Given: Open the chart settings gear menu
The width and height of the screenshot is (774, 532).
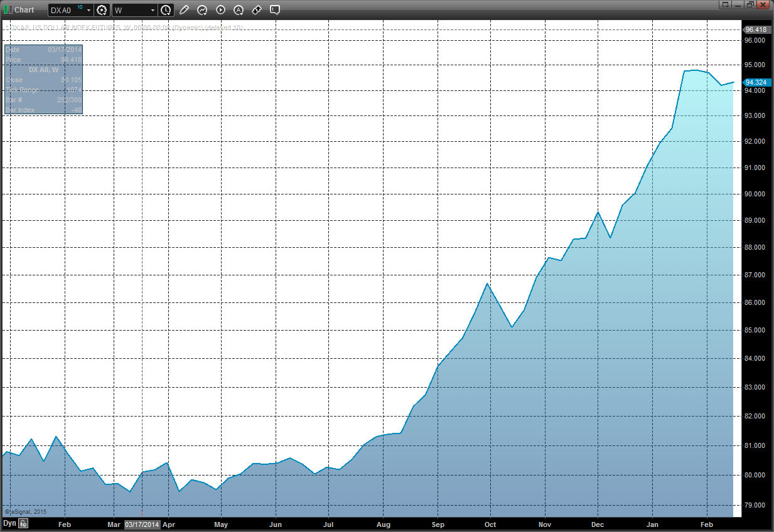Looking at the screenshot, I should pyautogui.click(x=102, y=10).
